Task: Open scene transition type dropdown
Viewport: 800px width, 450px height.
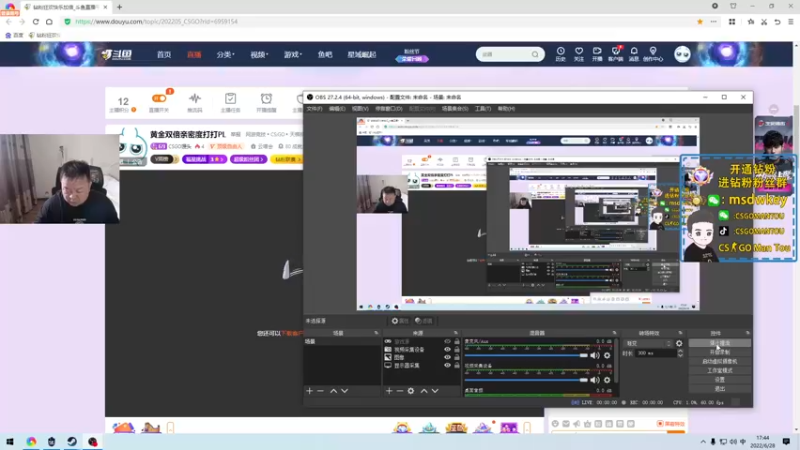Action: pos(648,343)
